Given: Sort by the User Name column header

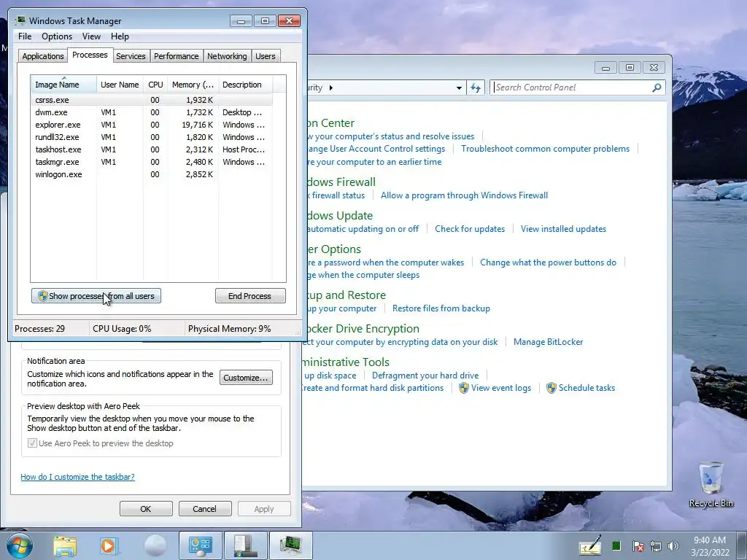Looking at the screenshot, I should point(120,85).
